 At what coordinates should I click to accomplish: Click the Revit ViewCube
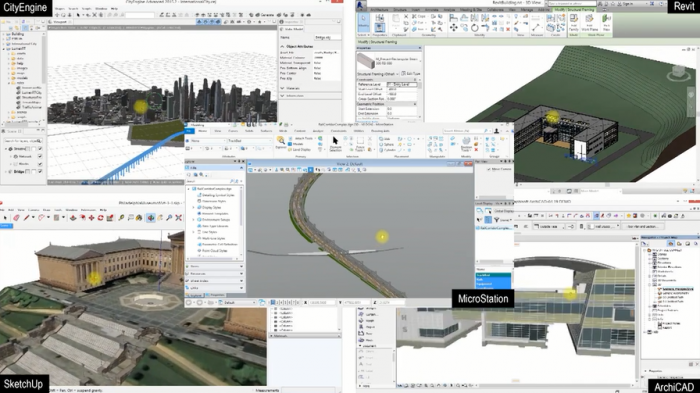click(x=678, y=73)
